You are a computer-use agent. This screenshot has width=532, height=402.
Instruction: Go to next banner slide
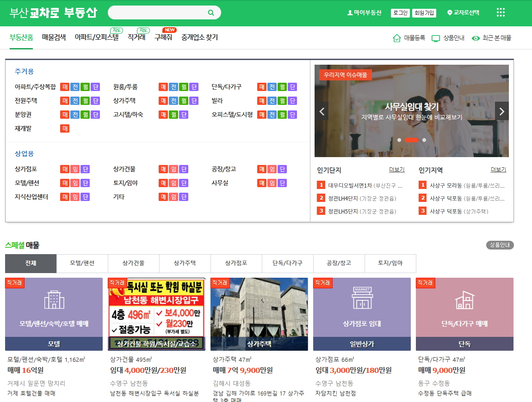coord(502,111)
